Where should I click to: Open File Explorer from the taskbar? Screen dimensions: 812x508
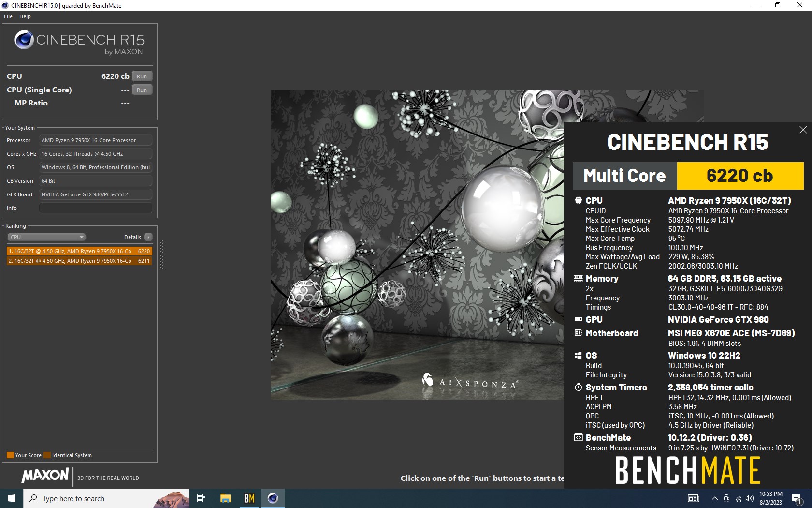(226, 498)
